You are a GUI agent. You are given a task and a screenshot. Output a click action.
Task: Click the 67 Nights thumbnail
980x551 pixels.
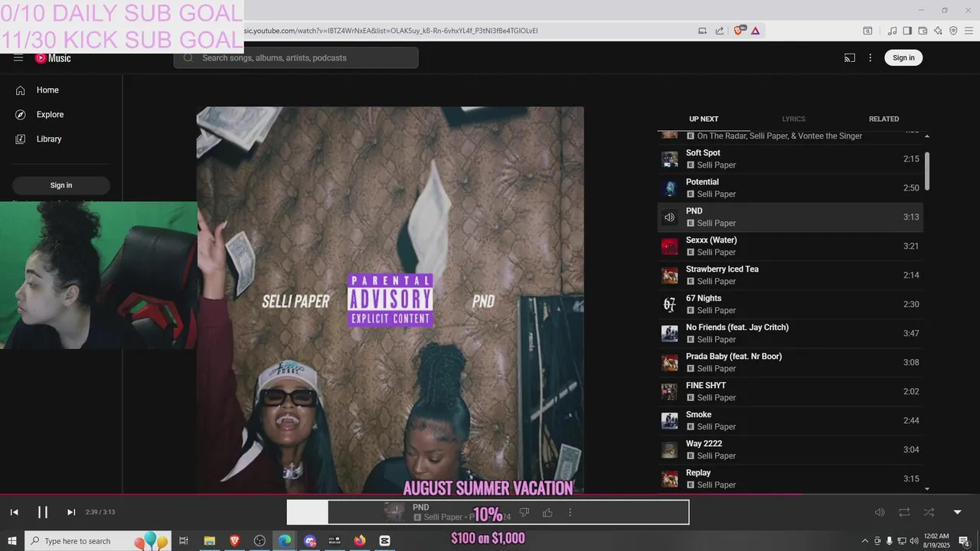(x=670, y=305)
